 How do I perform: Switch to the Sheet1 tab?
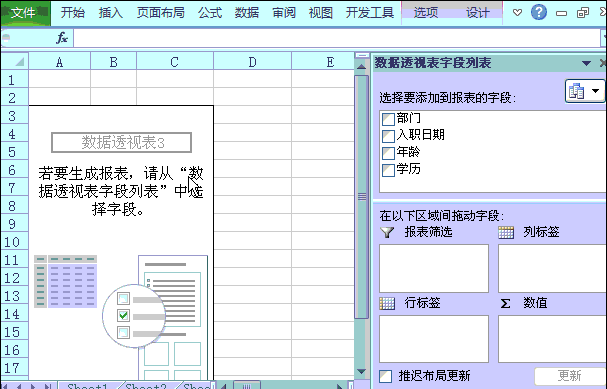tap(87, 386)
